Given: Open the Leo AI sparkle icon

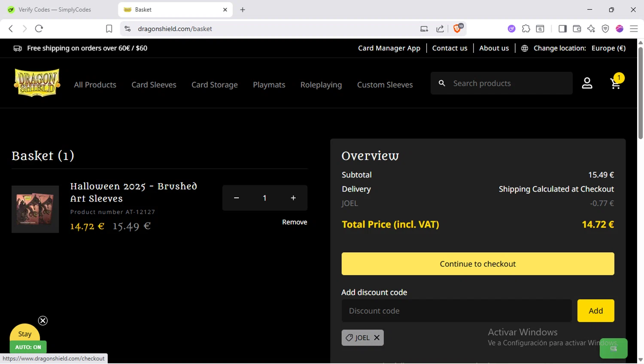Looking at the screenshot, I should point(591,29).
